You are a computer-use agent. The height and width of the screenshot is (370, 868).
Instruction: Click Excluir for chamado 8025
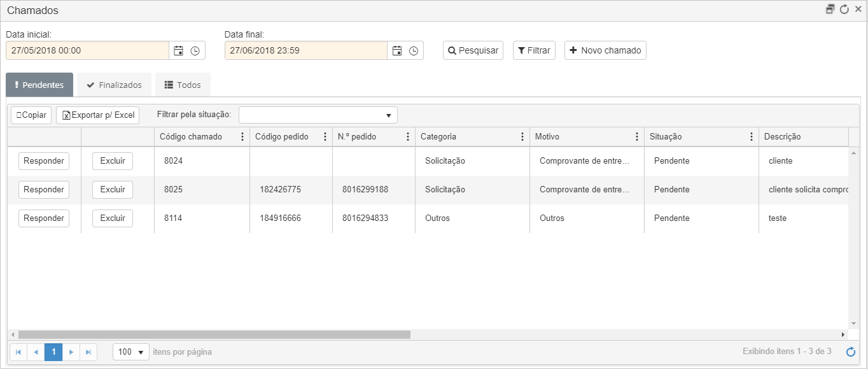(x=113, y=190)
